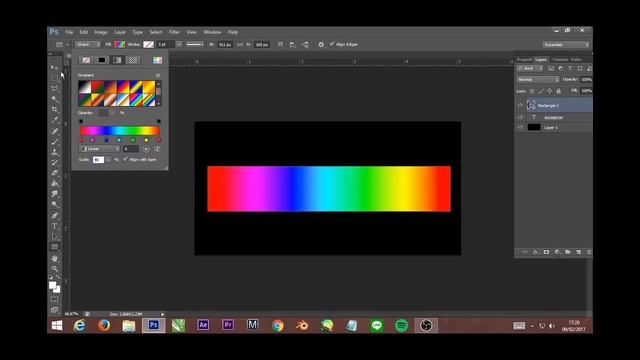
Task: Select the Pen tool
Action: (54, 216)
